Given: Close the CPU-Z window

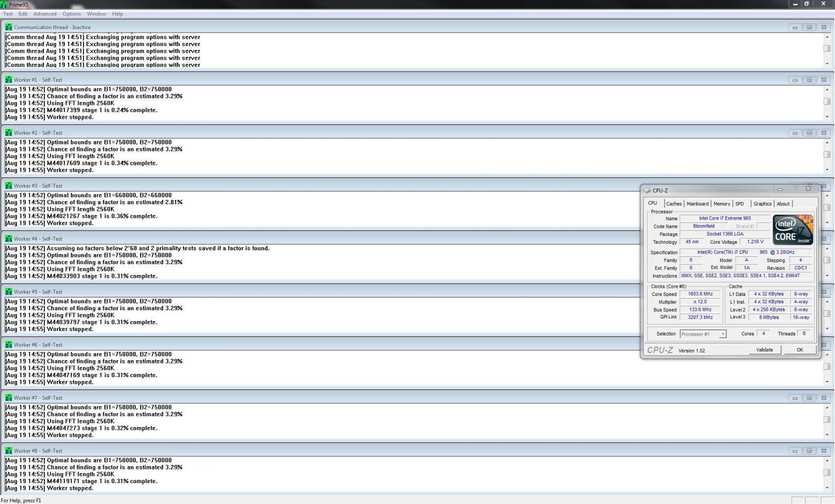Looking at the screenshot, I should (808, 189).
